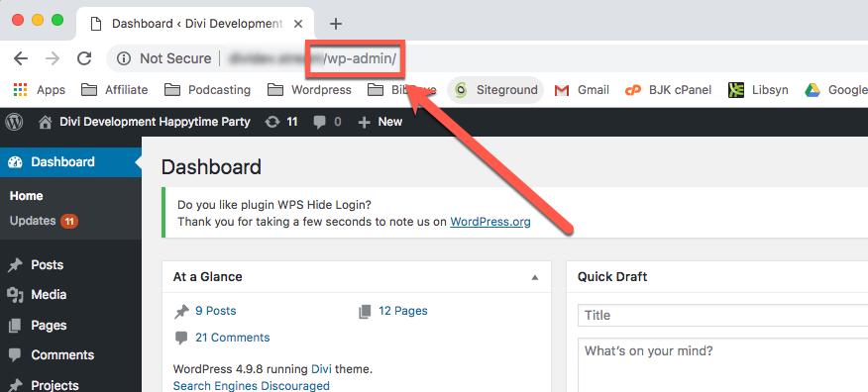
Task: Open the Apps grid bookmark
Action: 39,90
